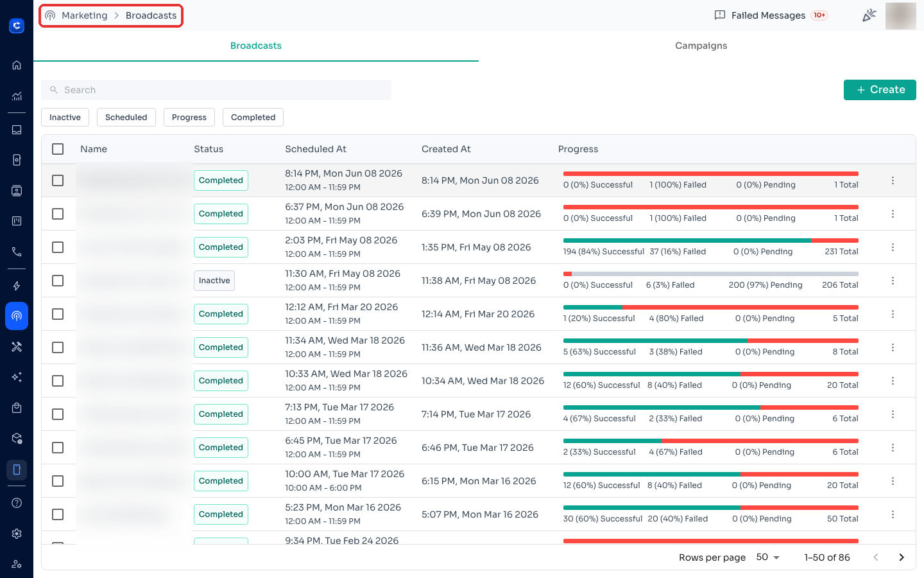
Task: Check the checkbox for the Inactive broadcast row
Action: [58, 281]
